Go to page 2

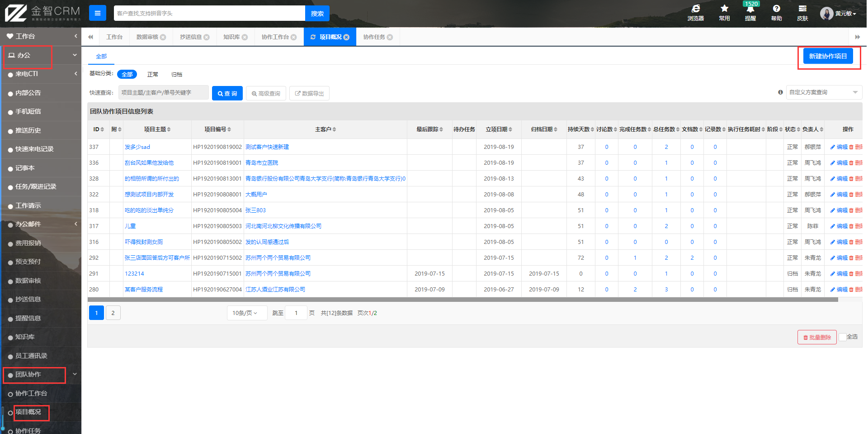(x=113, y=313)
